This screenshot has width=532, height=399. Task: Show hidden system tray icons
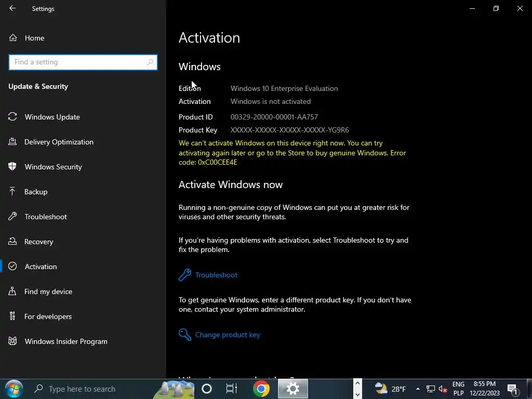pyautogui.click(x=418, y=389)
